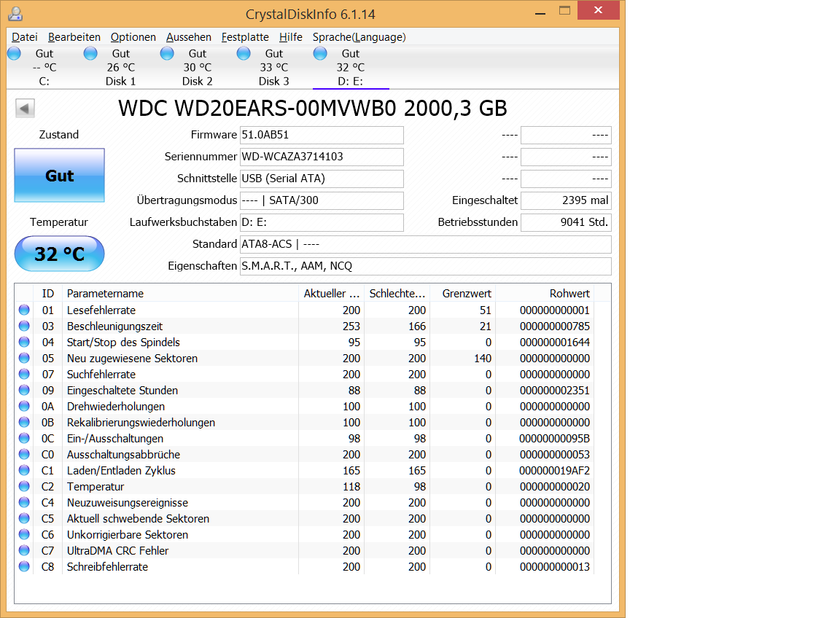Click the Laufwerksbuchstaben field D: E:
The width and height of the screenshot is (840, 618).
pyautogui.click(x=322, y=222)
